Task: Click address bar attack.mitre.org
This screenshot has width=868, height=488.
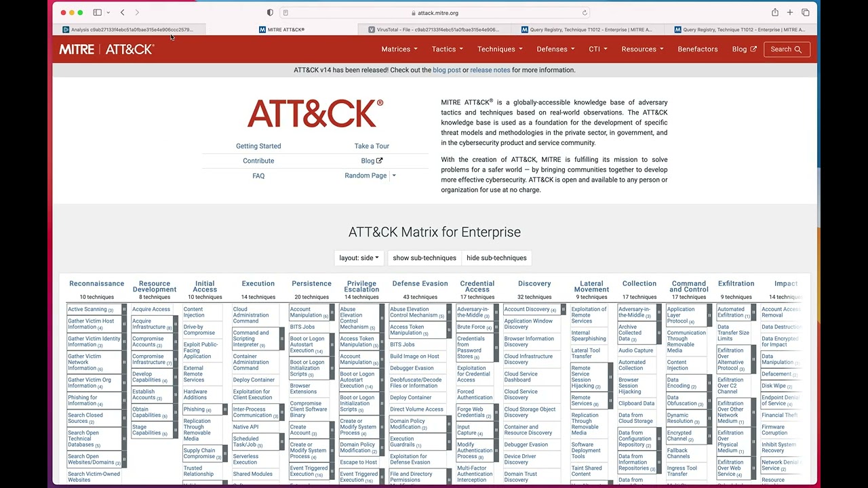Action: (x=434, y=12)
